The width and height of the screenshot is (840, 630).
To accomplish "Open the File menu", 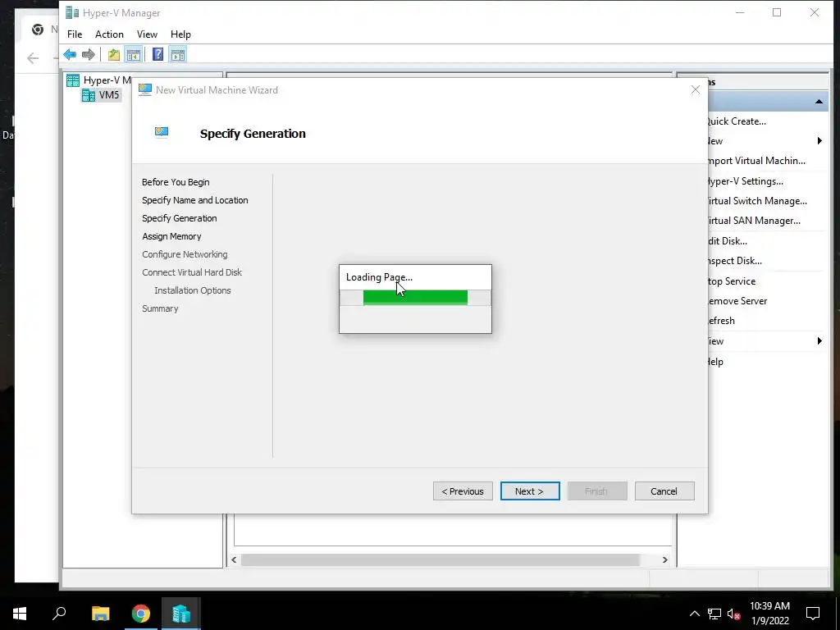I will (x=75, y=34).
